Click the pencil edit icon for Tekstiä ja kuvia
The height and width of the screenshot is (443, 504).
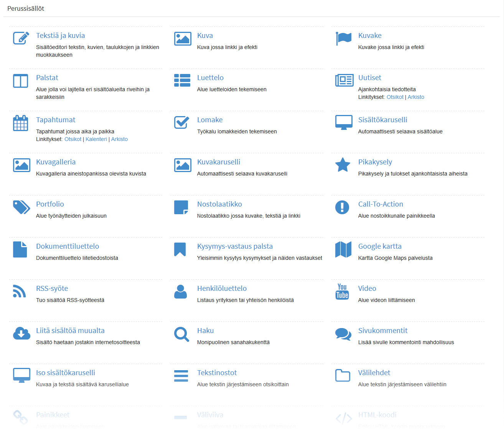click(x=21, y=38)
